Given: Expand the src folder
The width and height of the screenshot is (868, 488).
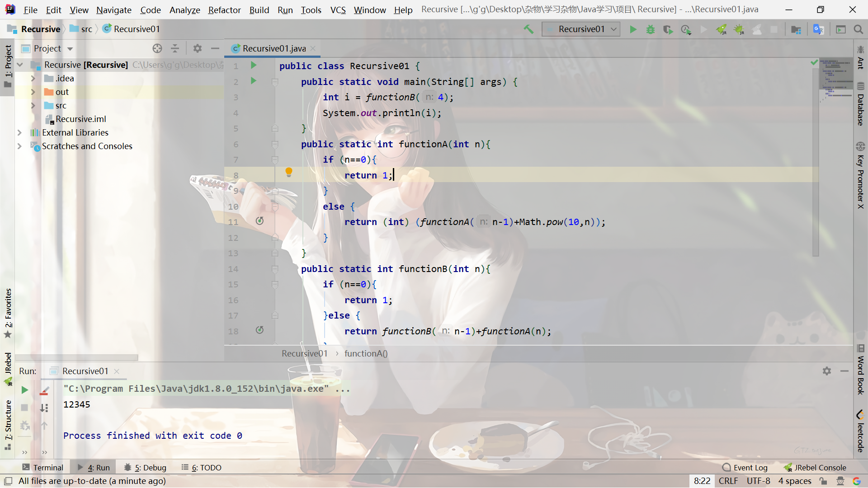Looking at the screenshot, I should [x=33, y=106].
